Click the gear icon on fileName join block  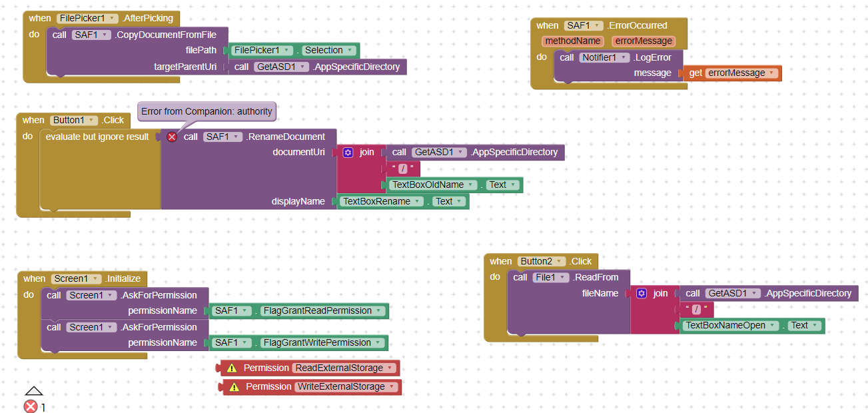point(642,294)
